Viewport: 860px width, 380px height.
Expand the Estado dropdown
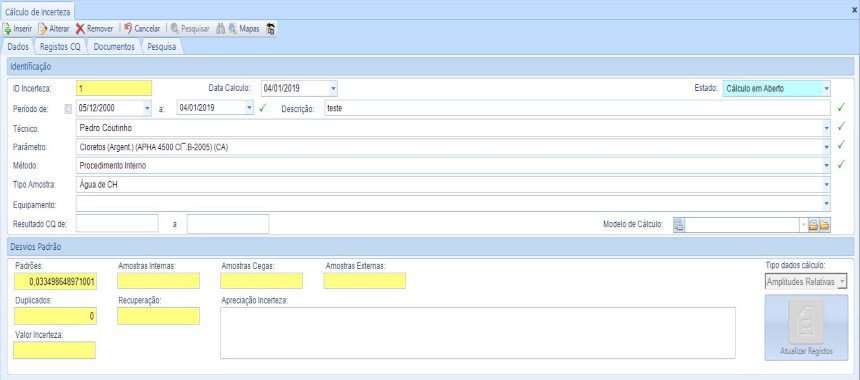pyautogui.click(x=827, y=88)
